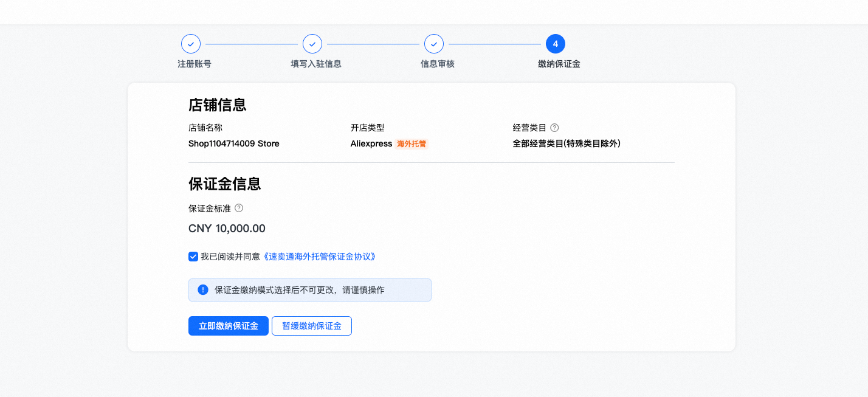Open the help icon next to 经营类目
Screen dimensions: 868x397
pos(554,128)
